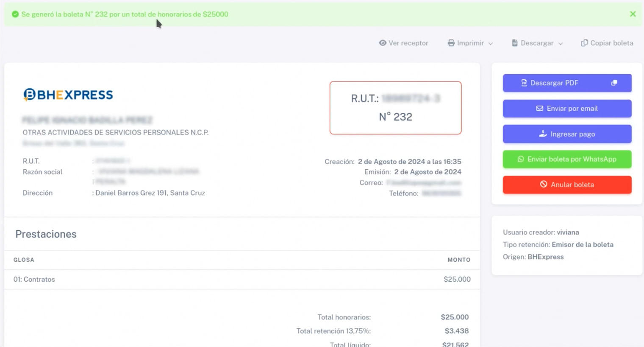
Task: Click the printer icon next to Imprimir
Action: coord(451,43)
